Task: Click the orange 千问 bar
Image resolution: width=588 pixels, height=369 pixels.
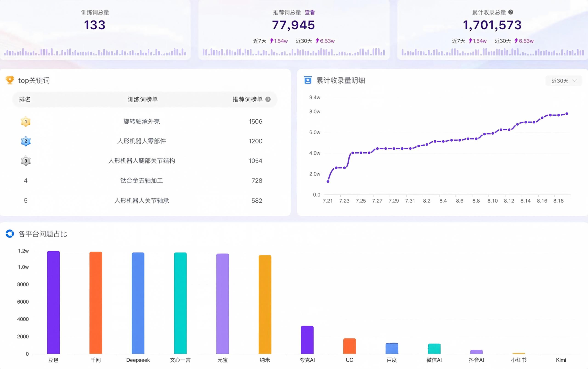Action: point(96,303)
